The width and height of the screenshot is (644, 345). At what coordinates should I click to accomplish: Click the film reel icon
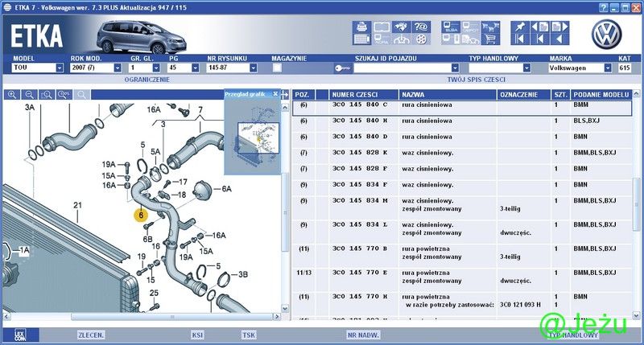pos(421,39)
